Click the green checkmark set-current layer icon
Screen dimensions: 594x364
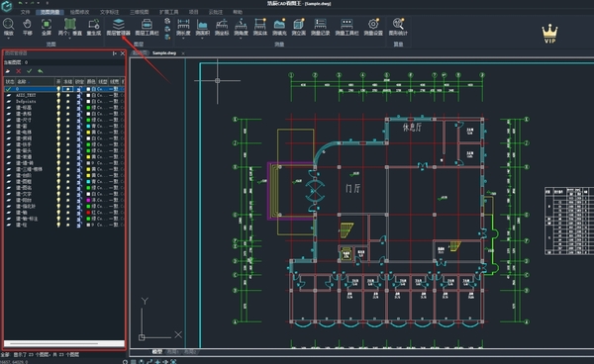point(29,71)
